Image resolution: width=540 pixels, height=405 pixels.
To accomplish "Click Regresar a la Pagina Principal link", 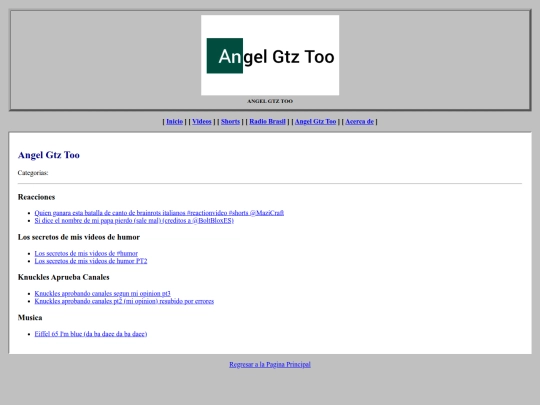I will click(270, 364).
